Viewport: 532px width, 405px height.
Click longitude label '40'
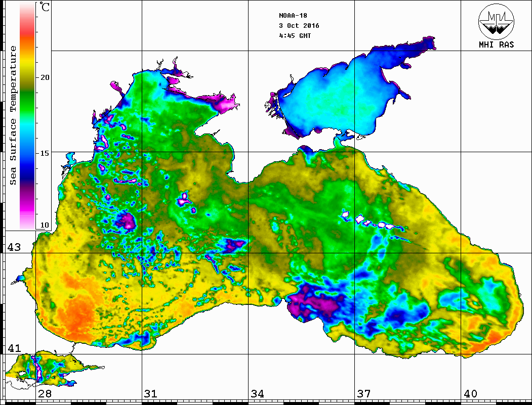click(470, 393)
